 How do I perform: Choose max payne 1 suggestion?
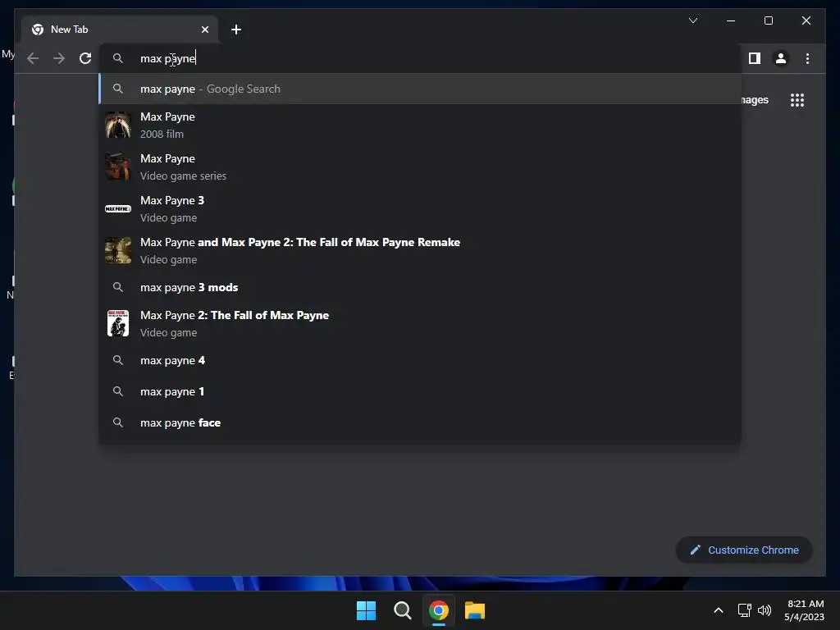pos(420,391)
